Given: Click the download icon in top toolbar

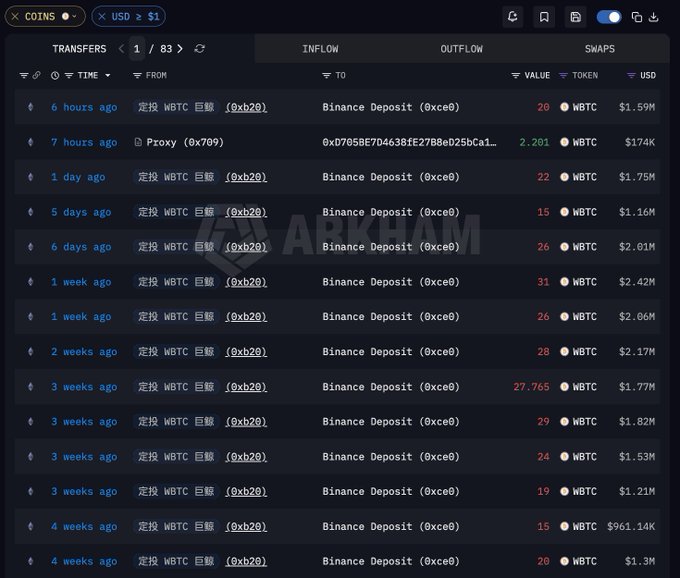Looking at the screenshot, I should pos(654,17).
